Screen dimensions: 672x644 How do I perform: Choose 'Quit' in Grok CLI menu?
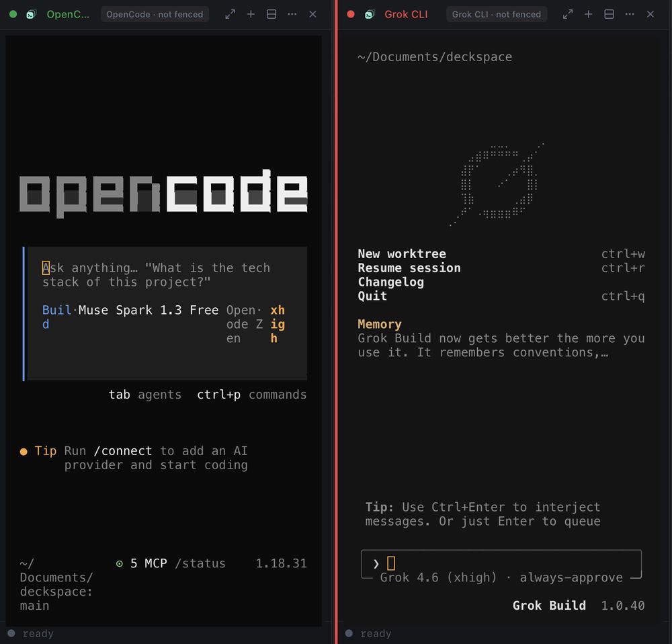coord(372,296)
